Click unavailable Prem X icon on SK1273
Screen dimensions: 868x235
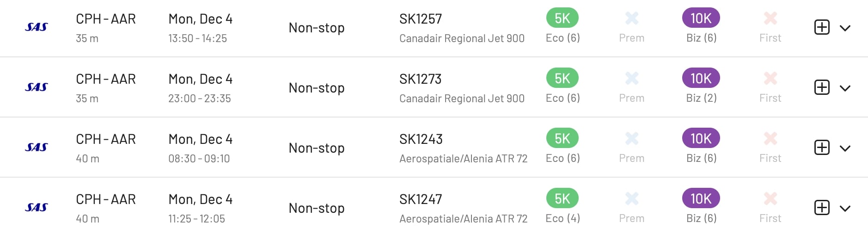pyautogui.click(x=631, y=78)
